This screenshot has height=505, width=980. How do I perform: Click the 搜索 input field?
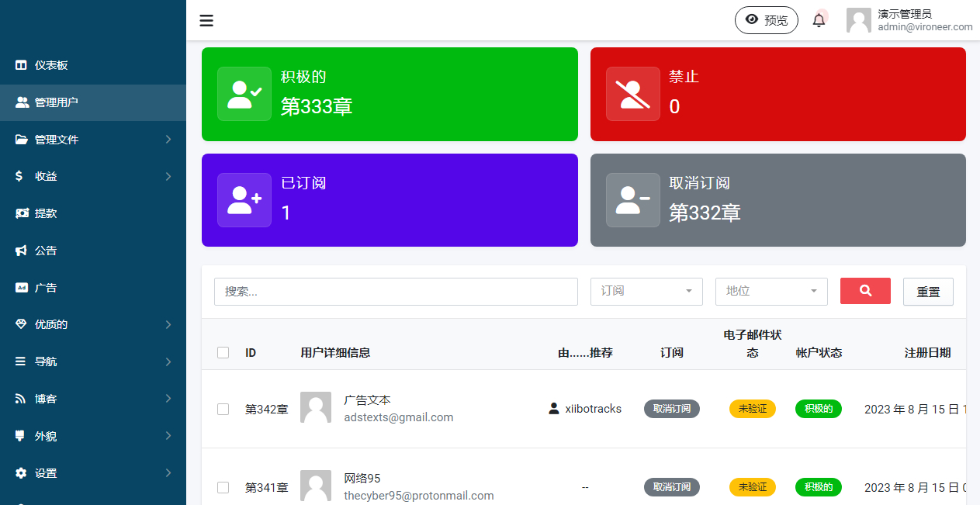click(x=396, y=292)
